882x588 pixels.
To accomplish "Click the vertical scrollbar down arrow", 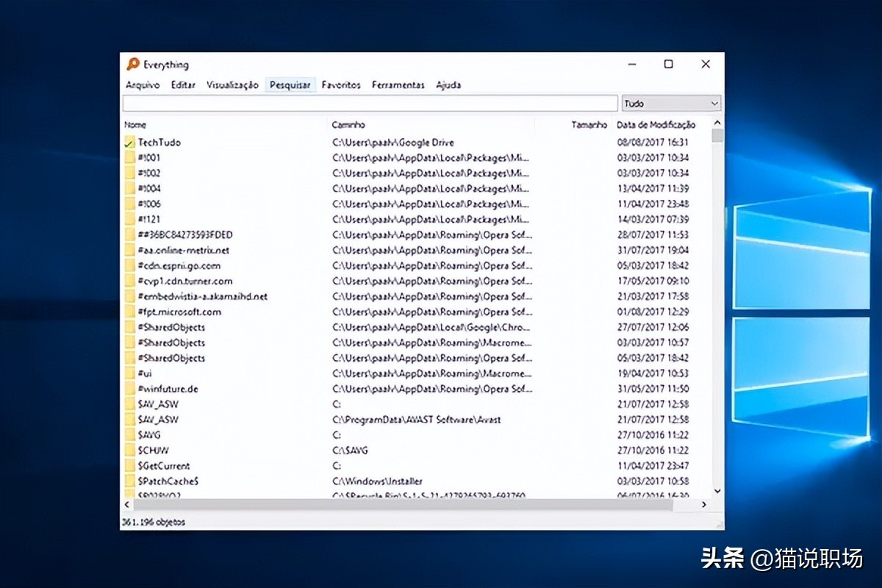I will point(717,491).
